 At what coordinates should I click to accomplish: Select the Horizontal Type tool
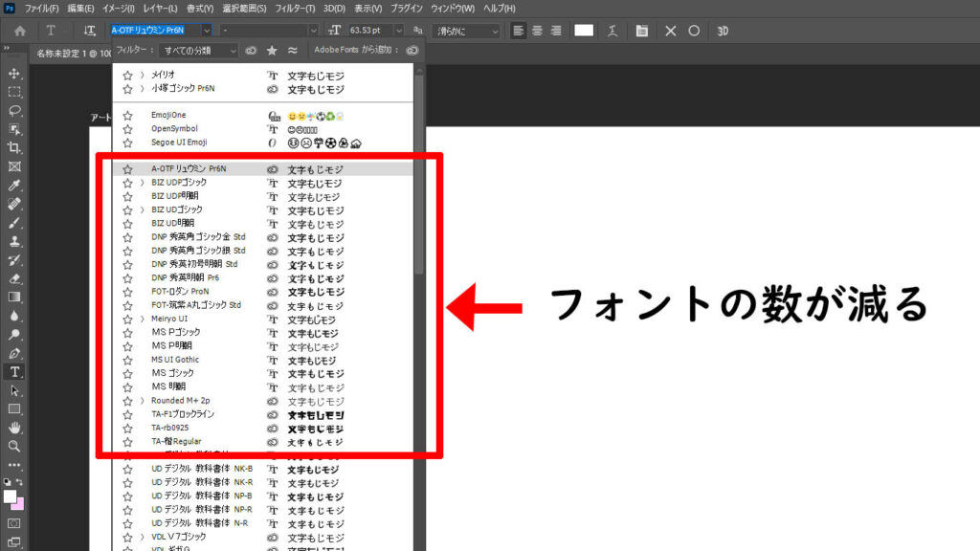[14, 372]
